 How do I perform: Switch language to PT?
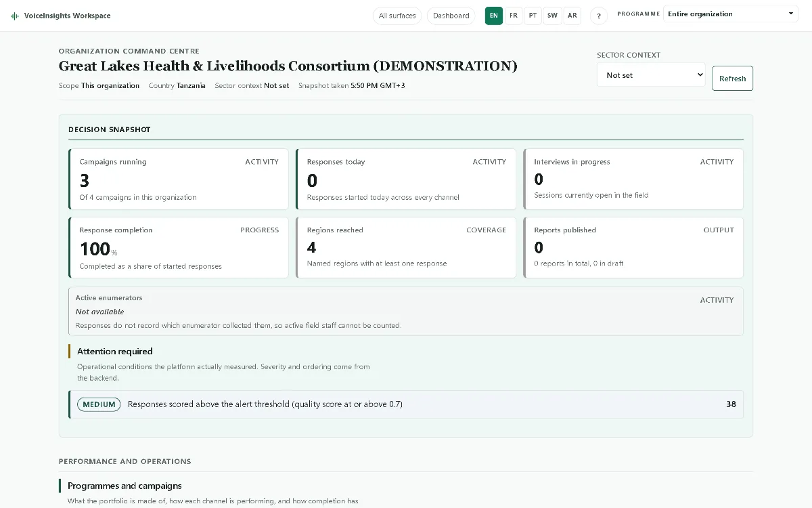point(533,16)
